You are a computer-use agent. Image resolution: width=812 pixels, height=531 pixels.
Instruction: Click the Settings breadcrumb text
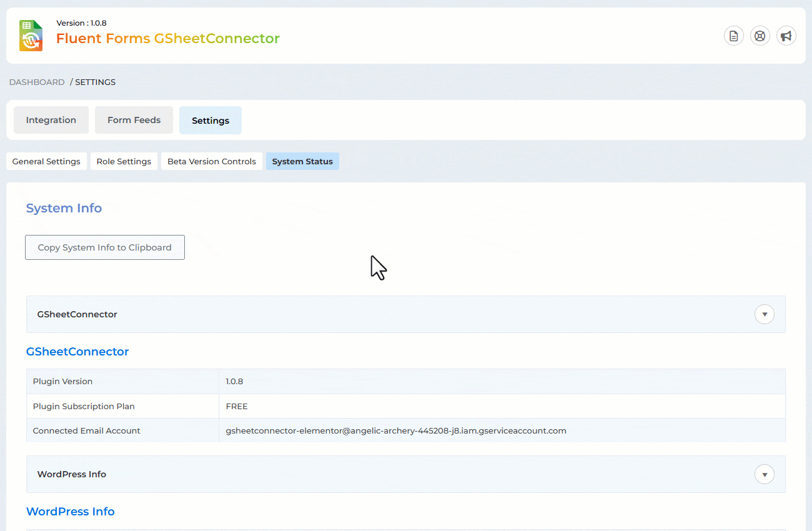tap(95, 82)
